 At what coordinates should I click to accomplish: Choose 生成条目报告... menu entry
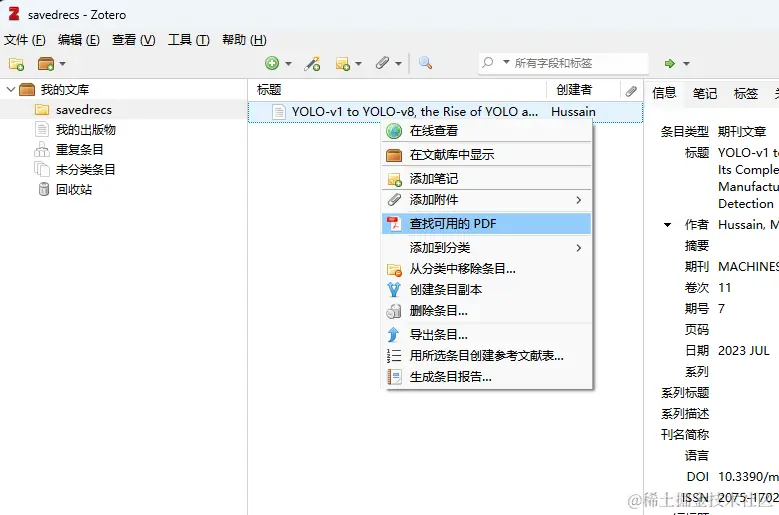(487, 377)
